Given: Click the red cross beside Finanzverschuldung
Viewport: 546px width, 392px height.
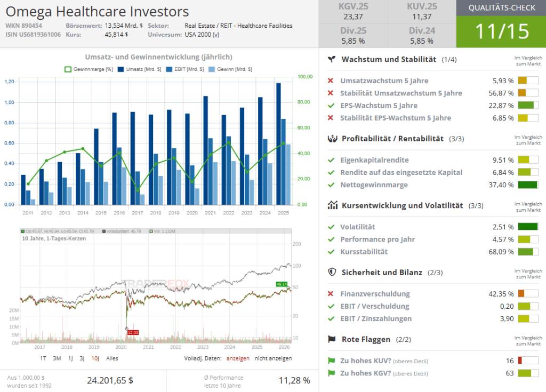Looking at the screenshot, I should (x=331, y=294).
